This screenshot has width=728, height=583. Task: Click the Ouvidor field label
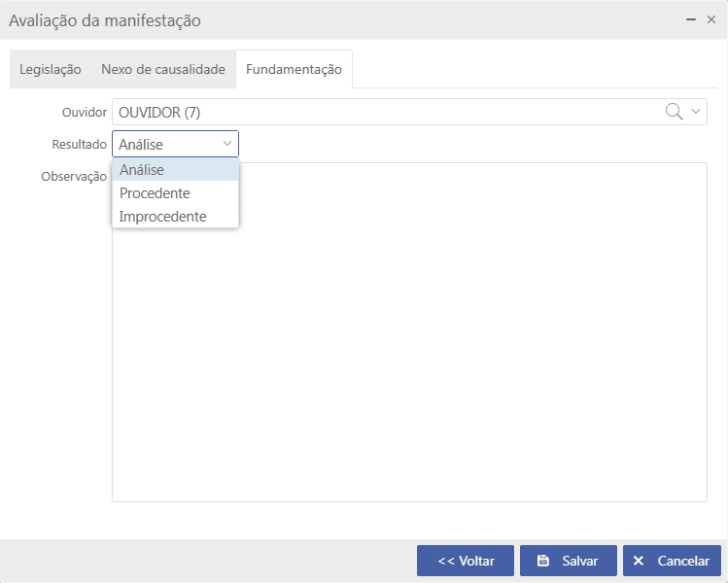click(x=85, y=113)
